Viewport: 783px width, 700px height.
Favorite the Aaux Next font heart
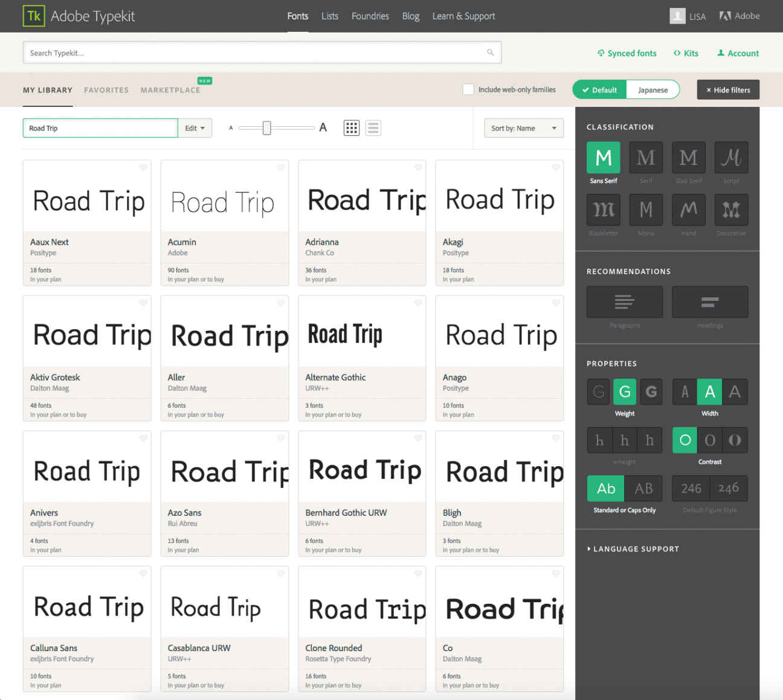coord(143,167)
